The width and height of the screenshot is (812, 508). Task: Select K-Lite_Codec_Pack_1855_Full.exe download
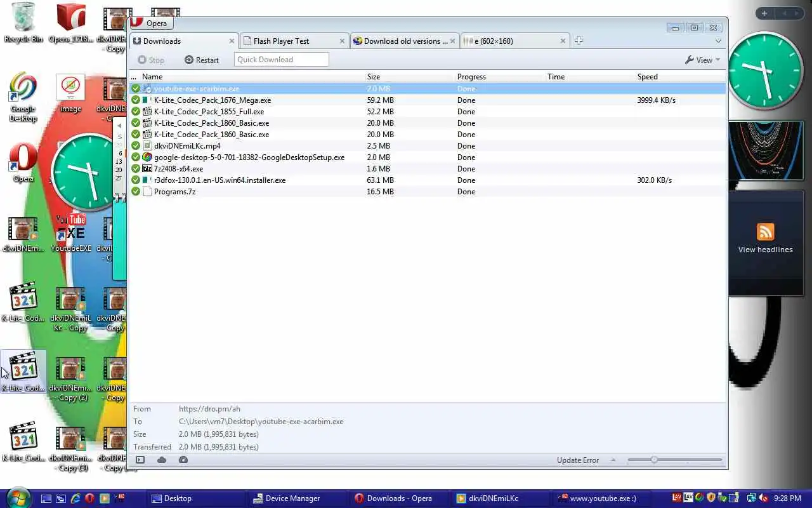pos(428,112)
